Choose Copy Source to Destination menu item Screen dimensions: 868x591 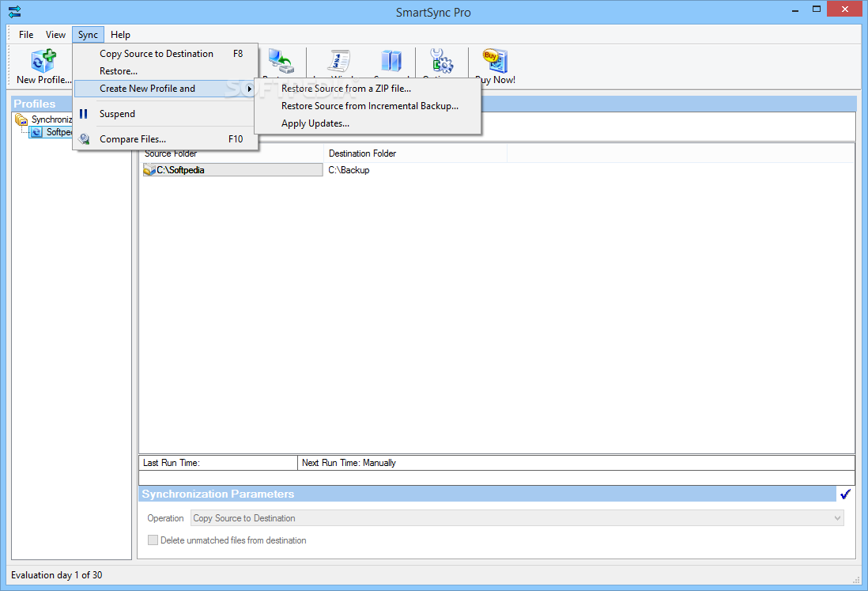coord(165,54)
